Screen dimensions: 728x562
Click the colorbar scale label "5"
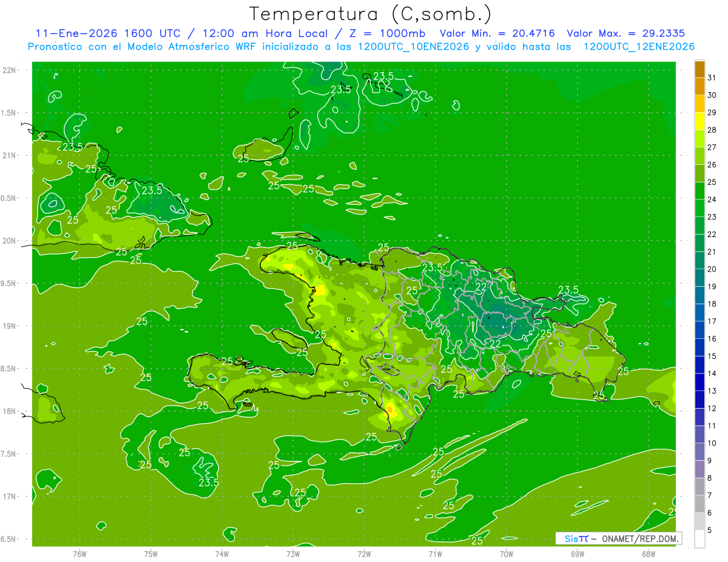click(x=710, y=530)
